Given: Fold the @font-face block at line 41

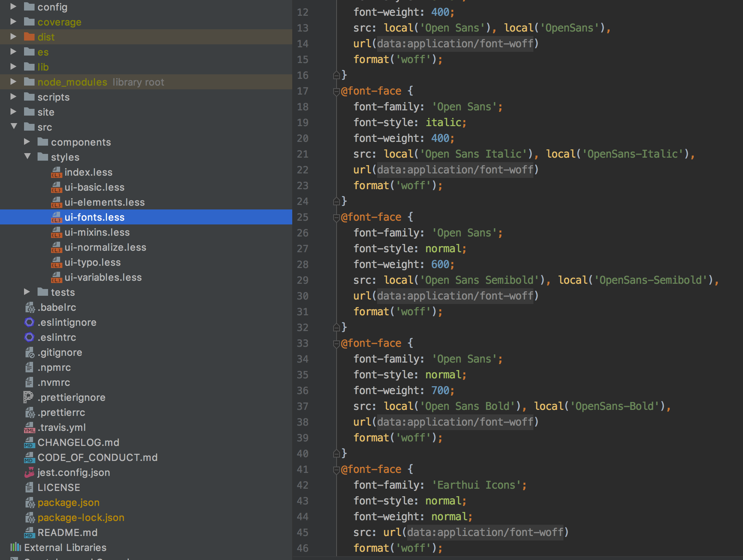Looking at the screenshot, I should click(337, 470).
